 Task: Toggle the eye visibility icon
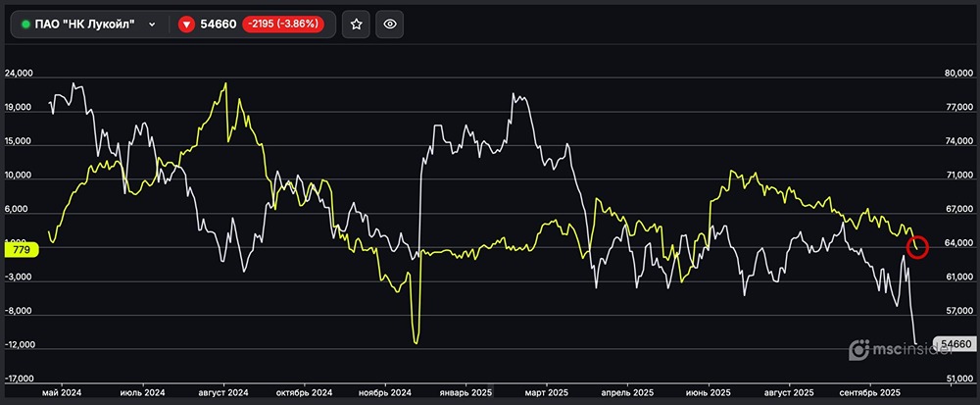[x=390, y=25]
